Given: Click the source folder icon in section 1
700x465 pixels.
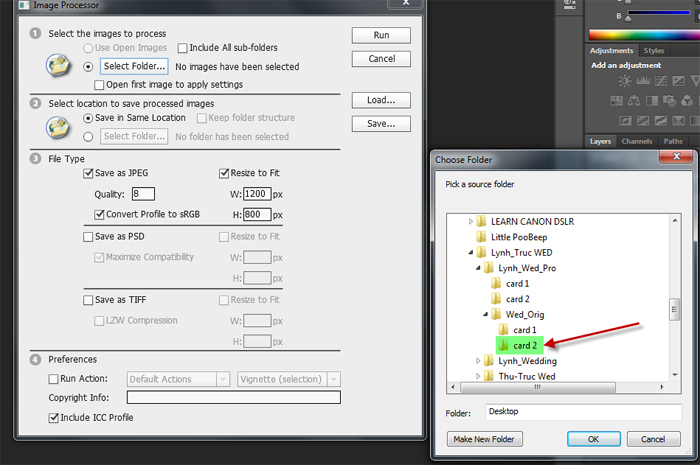Looking at the screenshot, I should coord(58,66).
